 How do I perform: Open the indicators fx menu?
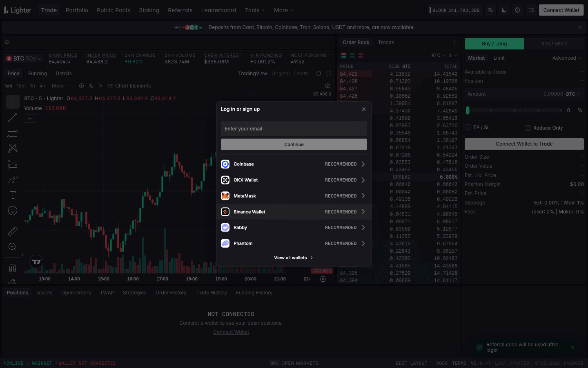91,86
